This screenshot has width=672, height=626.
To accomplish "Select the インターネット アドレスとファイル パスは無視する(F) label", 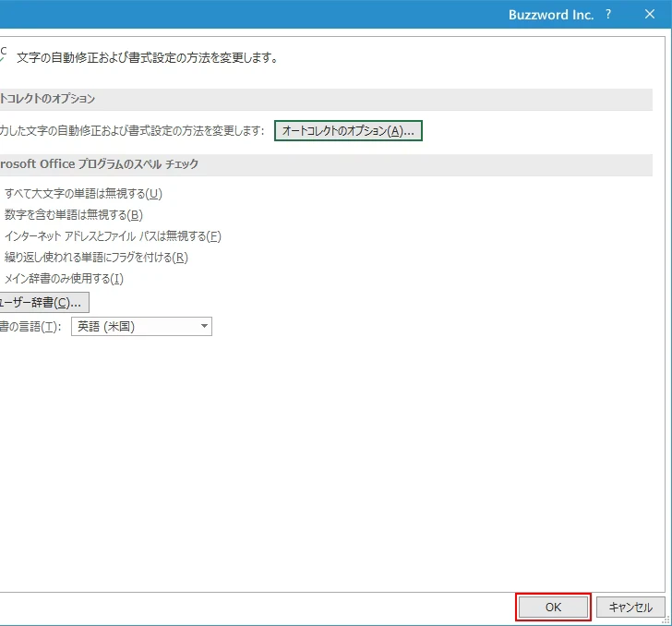I will (x=113, y=236).
